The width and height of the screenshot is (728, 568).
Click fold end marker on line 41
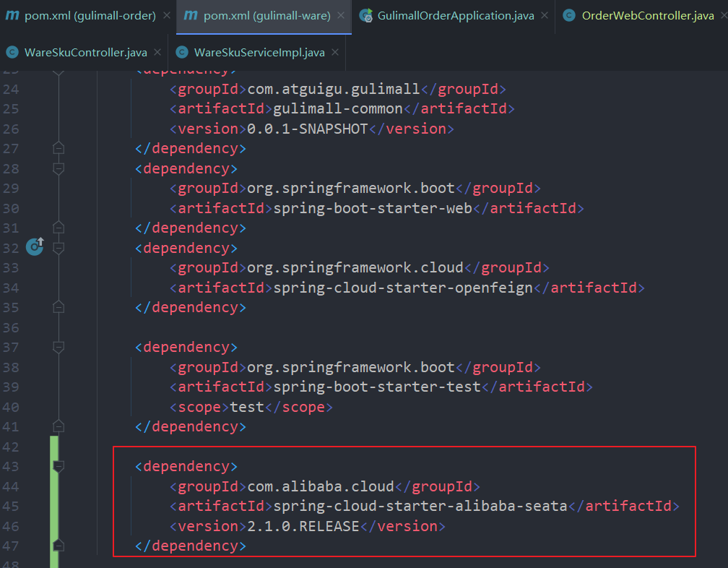click(58, 426)
